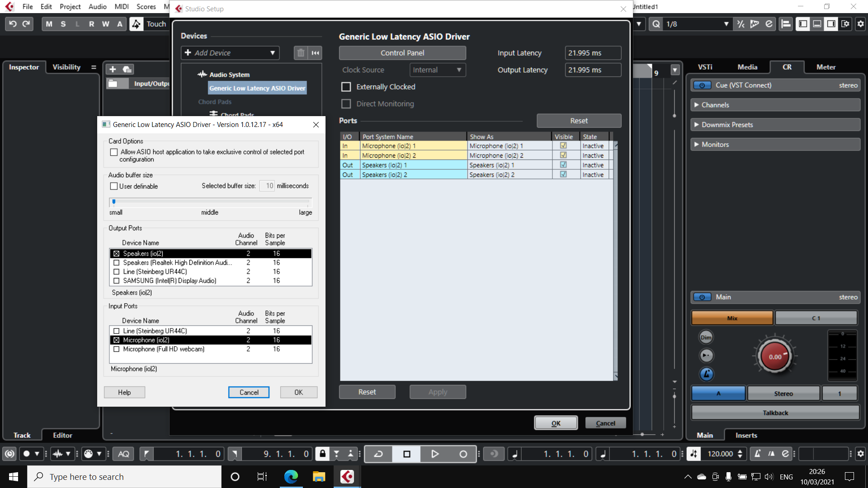Switch to the Meter tab
Image resolution: width=868 pixels, height=488 pixels.
(x=826, y=67)
